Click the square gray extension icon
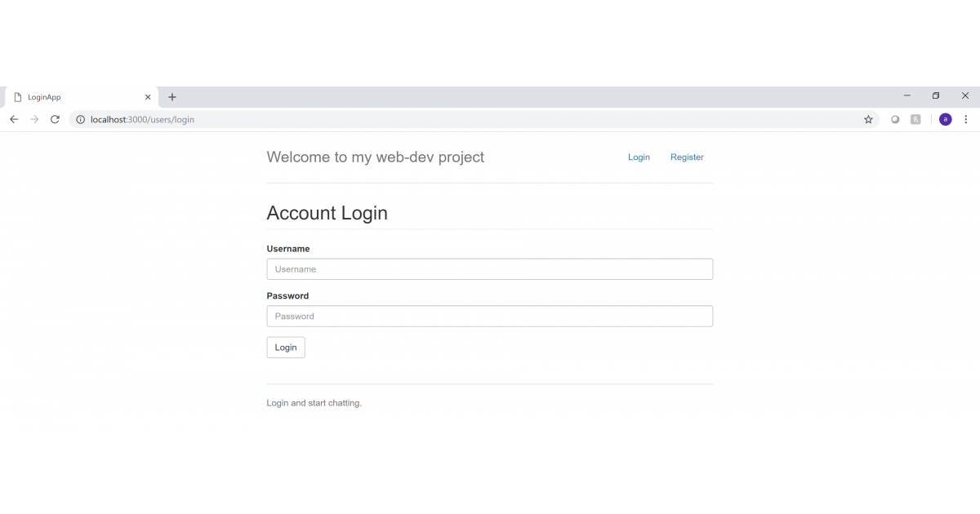 click(x=916, y=119)
